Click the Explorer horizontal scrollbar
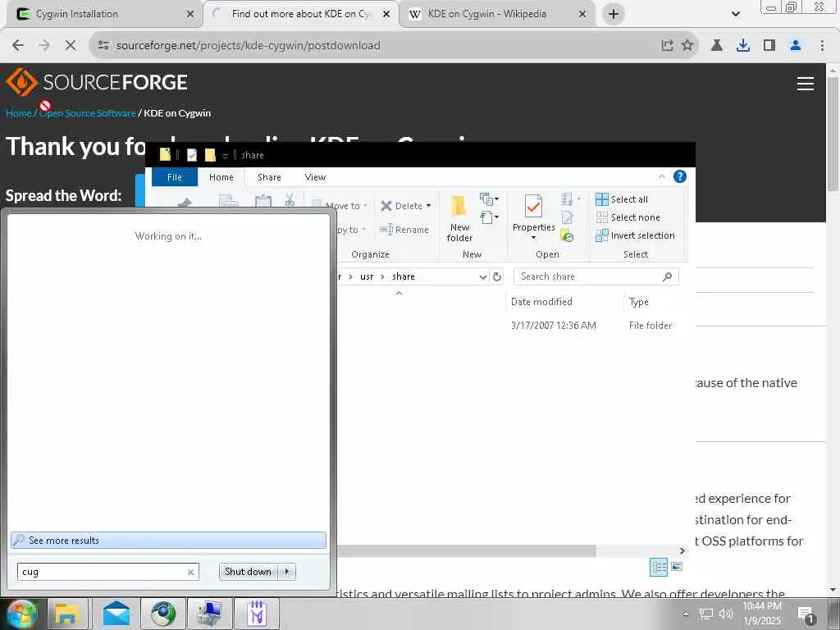 click(466, 551)
